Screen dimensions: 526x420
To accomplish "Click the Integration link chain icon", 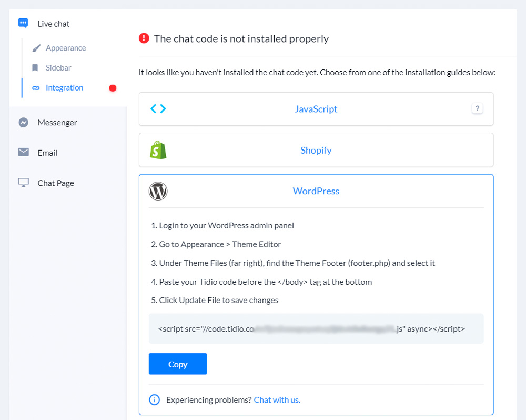I will coord(36,88).
